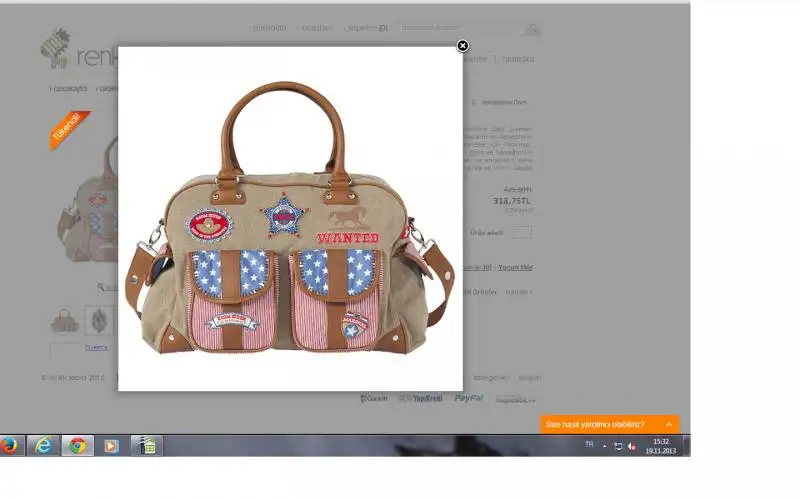Launch the media player taskbar icon
The height and width of the screenshot is (500, 800).
click(x=111, y=446)
